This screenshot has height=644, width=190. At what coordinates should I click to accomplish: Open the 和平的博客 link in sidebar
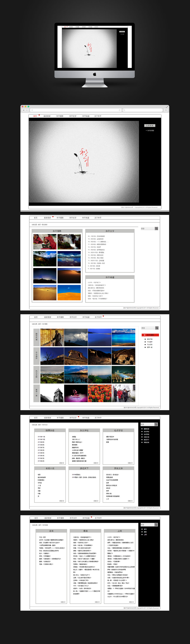point(151,131)
